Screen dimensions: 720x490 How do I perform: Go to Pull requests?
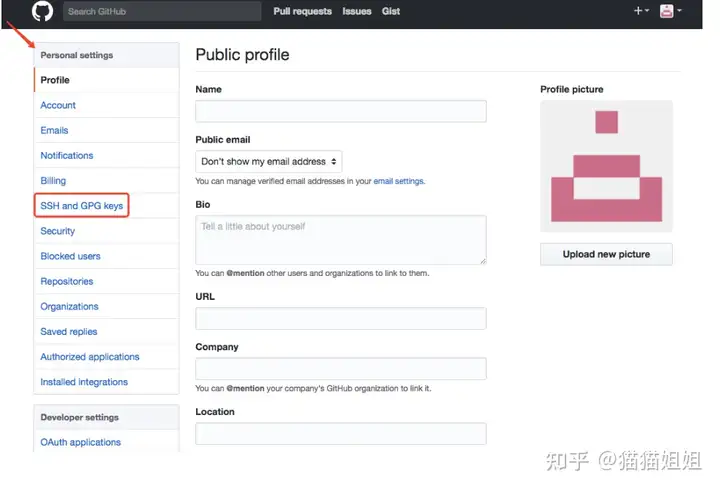click(x=302, y=12)
